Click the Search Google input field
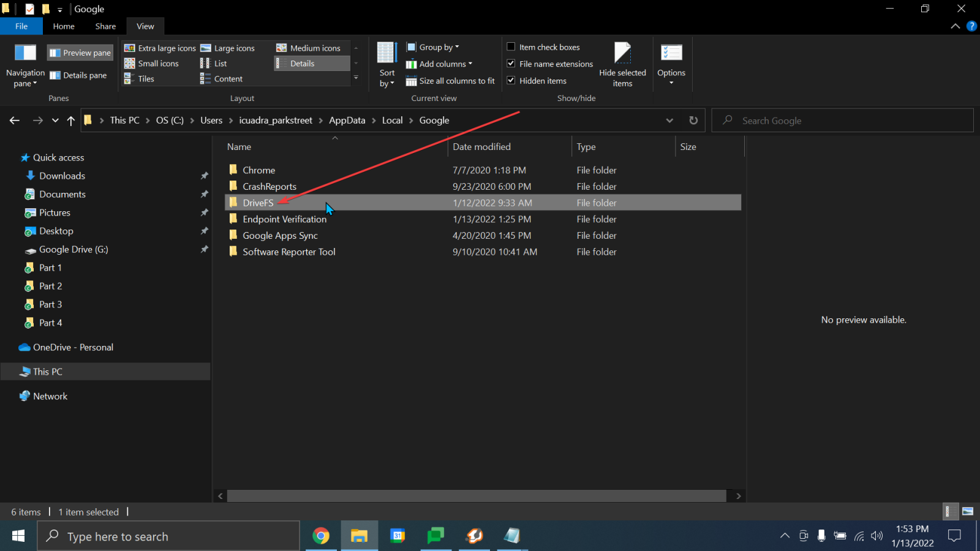This screenshot has width=980, height=551. point(842,121)
